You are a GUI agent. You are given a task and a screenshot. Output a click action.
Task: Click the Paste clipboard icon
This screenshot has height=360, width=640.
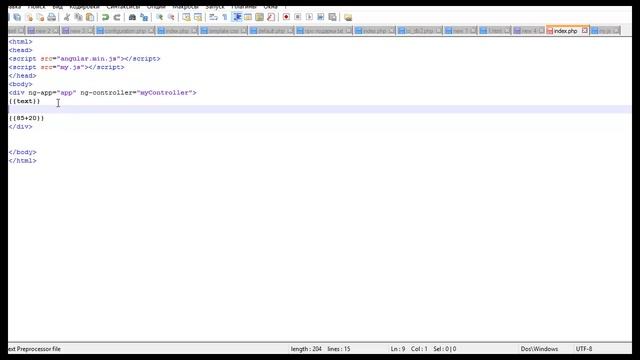(x=90, y=17)
